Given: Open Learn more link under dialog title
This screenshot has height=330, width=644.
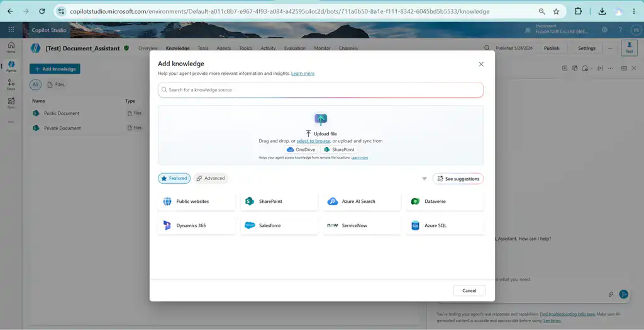Looking at the screenshot, I should (303, 73).
